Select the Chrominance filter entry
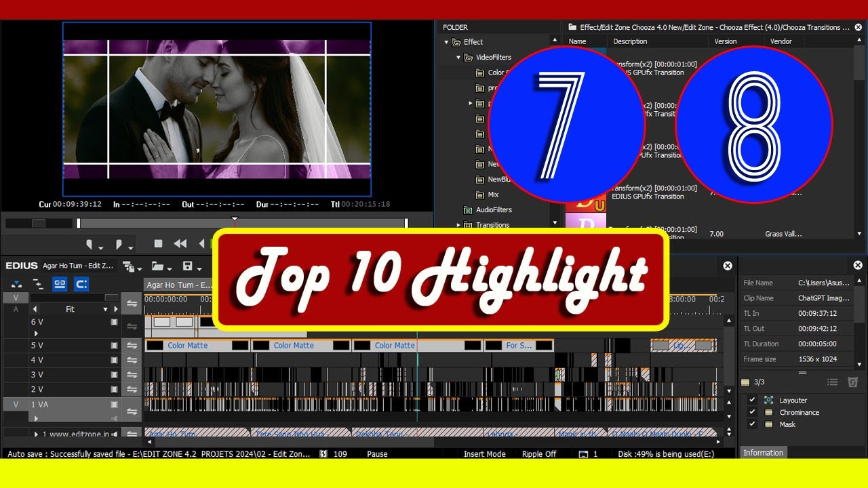 pos(799,412)
